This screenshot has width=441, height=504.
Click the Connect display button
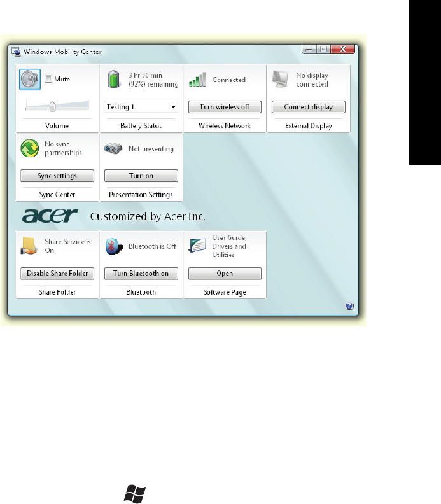308,107
